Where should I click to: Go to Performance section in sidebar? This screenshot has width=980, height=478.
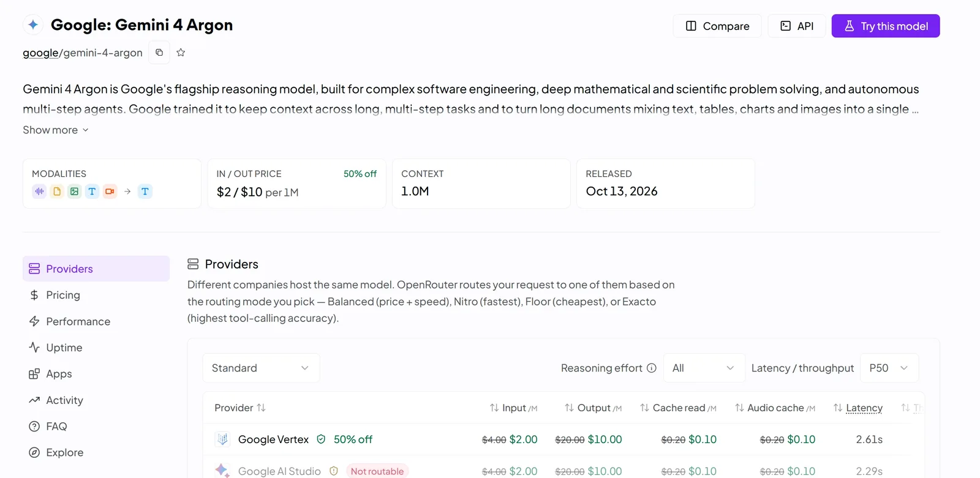click(96, 321)
